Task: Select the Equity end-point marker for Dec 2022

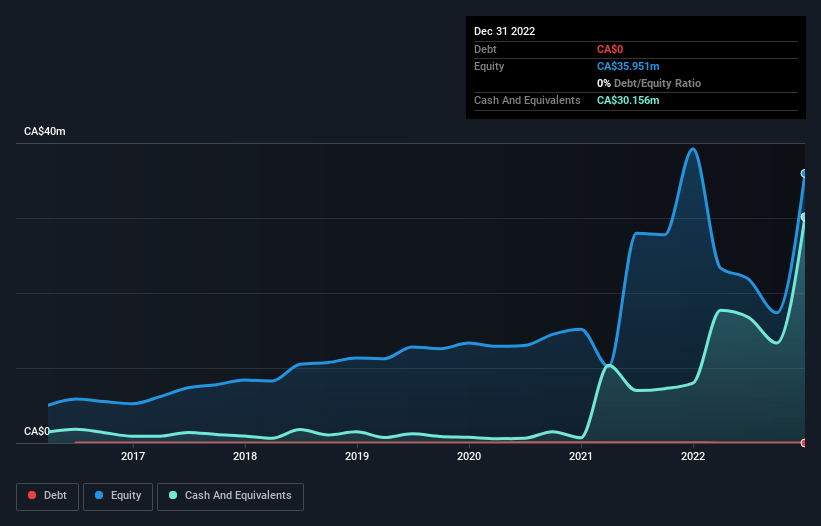Action: point(804,173)
